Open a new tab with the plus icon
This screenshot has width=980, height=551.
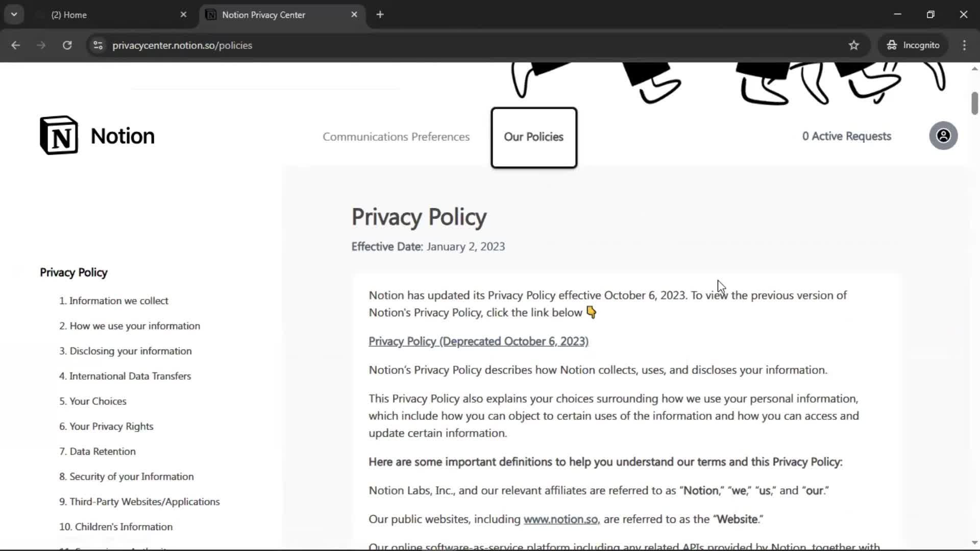tap(380, 14)
